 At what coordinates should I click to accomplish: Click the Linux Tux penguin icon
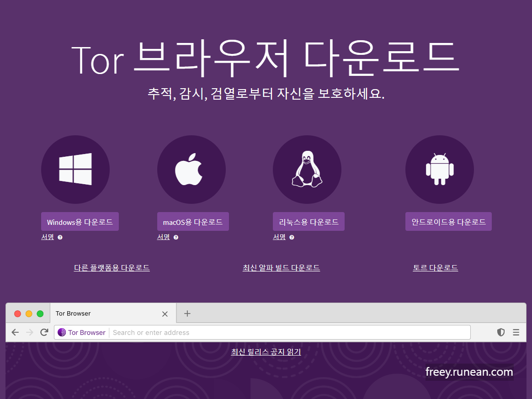[307, 169]
